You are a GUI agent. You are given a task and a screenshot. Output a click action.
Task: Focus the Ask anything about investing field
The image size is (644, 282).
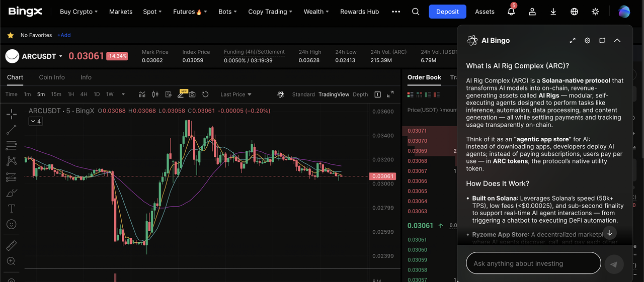pos(533,263)
